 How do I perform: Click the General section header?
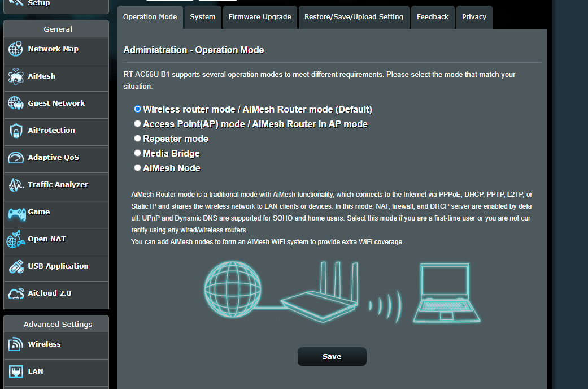point(56,29)
